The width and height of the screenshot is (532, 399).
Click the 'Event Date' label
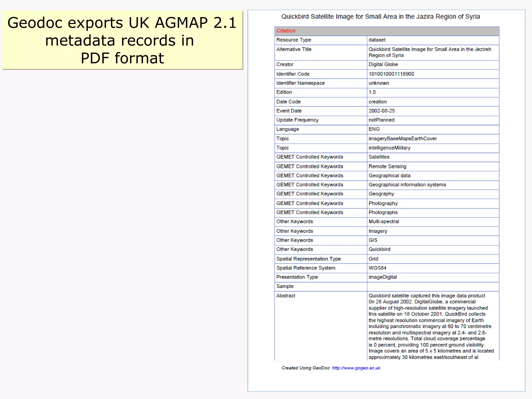pyautogui.click(x=289, y=111)
